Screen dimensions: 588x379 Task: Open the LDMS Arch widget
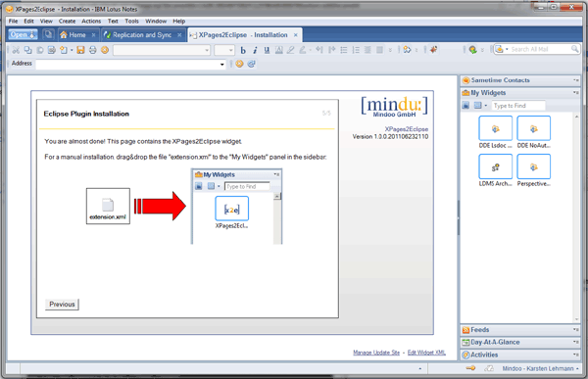tap(495, 170)
